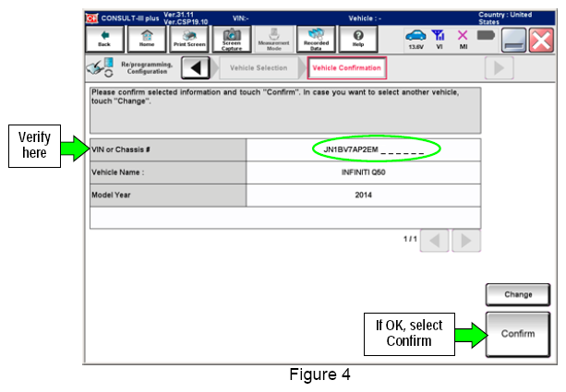Viewport: 566px width, 392px height.
Task: Go to the next page of results
Action: pyautogui.click(x=466, y=240)
